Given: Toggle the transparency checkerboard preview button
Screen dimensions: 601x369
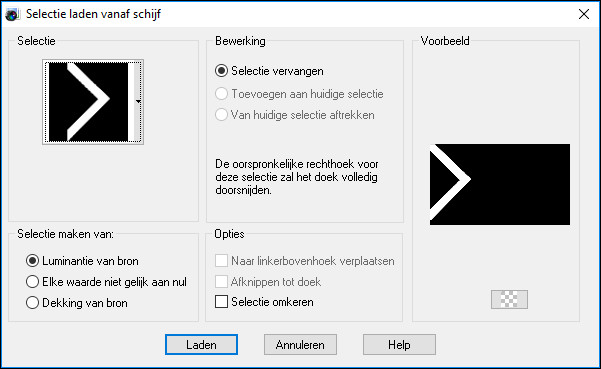Looking at the screenshot, I should pyautogui.click(x=509, y=299).
